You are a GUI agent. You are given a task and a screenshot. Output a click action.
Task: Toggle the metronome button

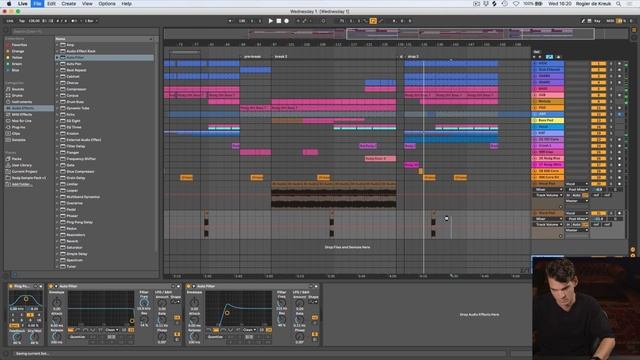74,21
